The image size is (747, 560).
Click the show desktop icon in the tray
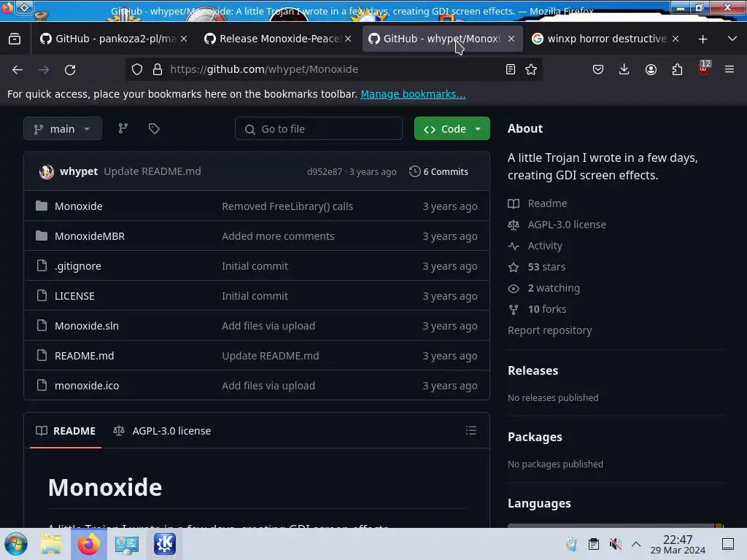(x=728, y=544)
